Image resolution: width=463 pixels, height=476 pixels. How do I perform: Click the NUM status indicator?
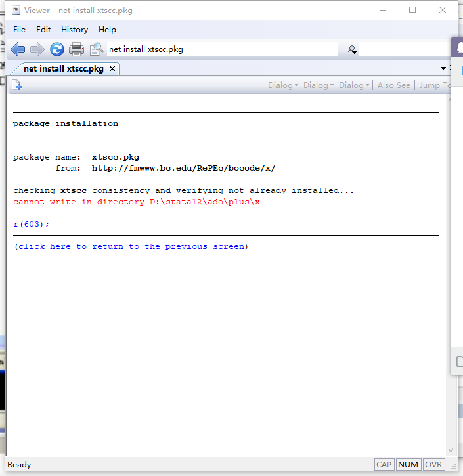408,464
